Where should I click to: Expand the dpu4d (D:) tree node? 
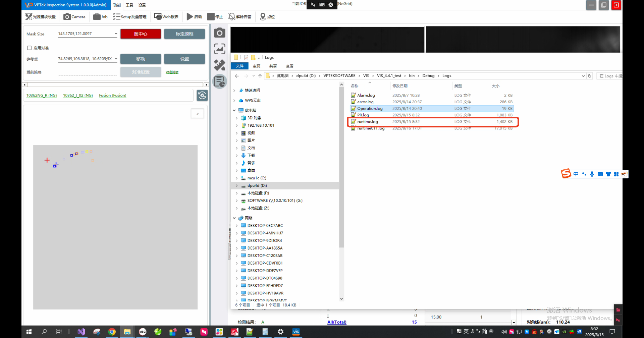pyautogui.click(x=237, y=186)
